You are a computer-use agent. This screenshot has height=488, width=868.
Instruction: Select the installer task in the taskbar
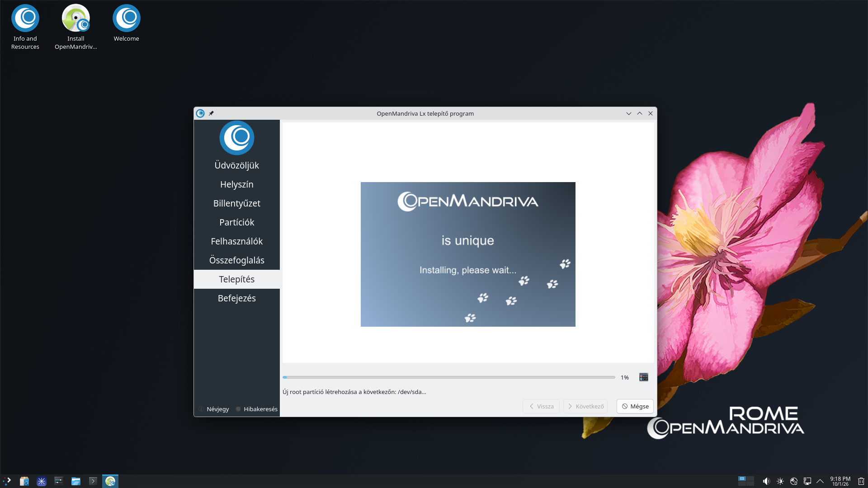click(110, 481)
